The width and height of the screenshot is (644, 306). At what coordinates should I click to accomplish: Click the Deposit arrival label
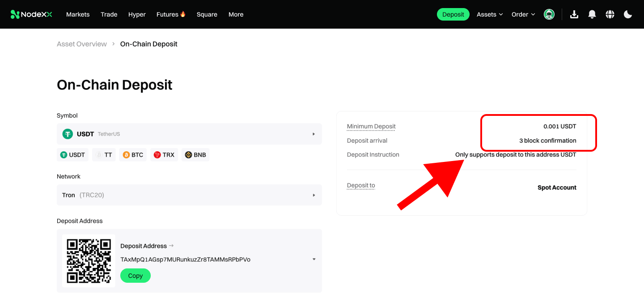367,140
